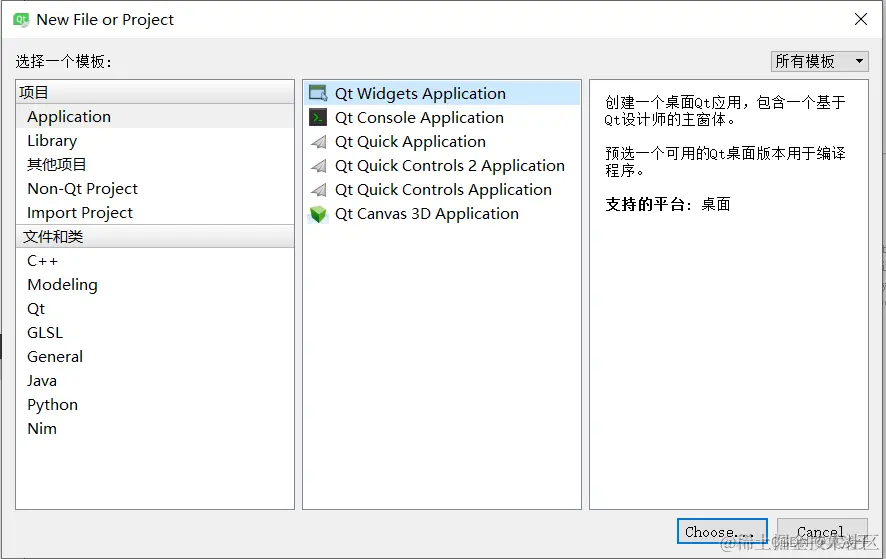Select the General file category
This screenshot has height=559, width=886.
tap(155, 357)
